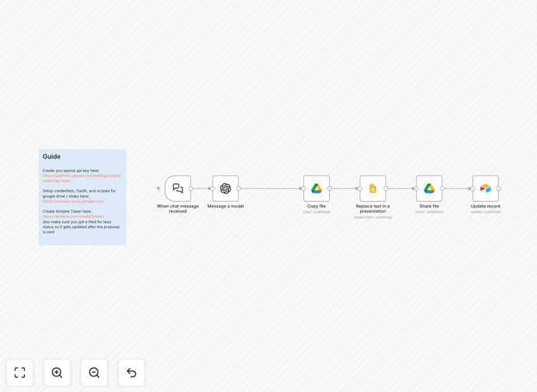This screenshot has width=537, height=392.
Task: Open the console.cloud.google.com link
Action: (73, 202)
